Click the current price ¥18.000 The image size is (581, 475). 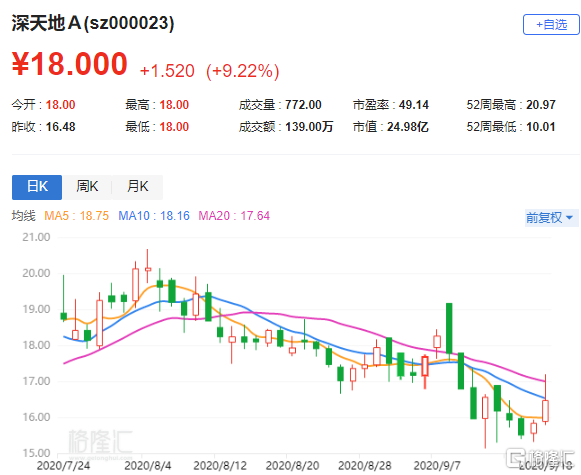pos(70,64)
